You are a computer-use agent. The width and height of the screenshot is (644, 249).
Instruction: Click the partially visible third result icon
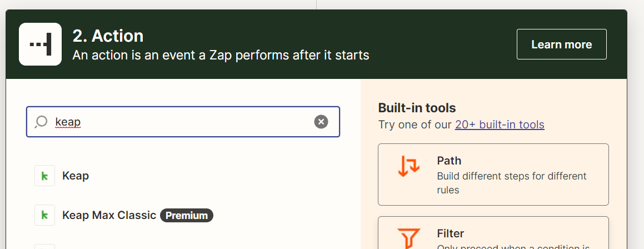45,247
